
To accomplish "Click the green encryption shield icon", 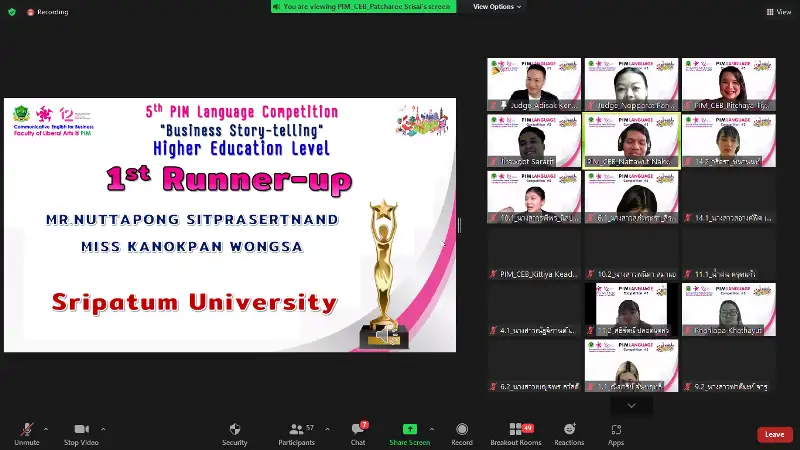I will tap(13, 12).
